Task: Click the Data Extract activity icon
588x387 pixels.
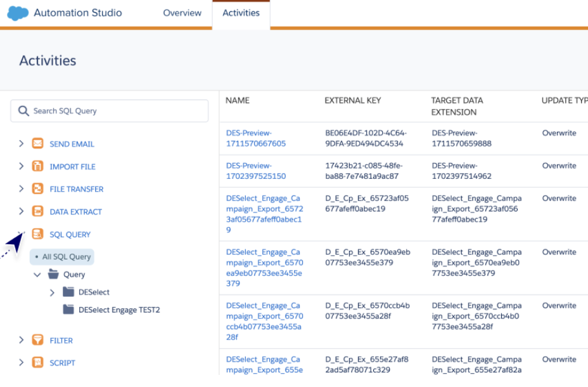Action: pos(37,211)
